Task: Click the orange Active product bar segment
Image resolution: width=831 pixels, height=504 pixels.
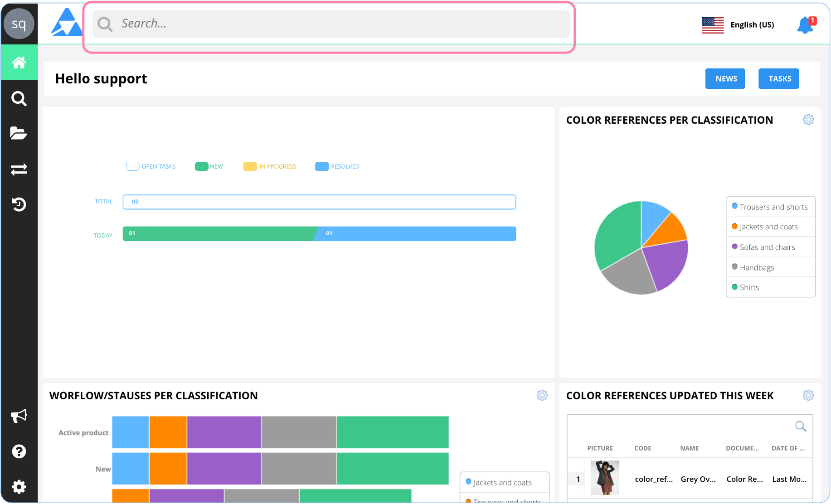Action: coord(168,432)
